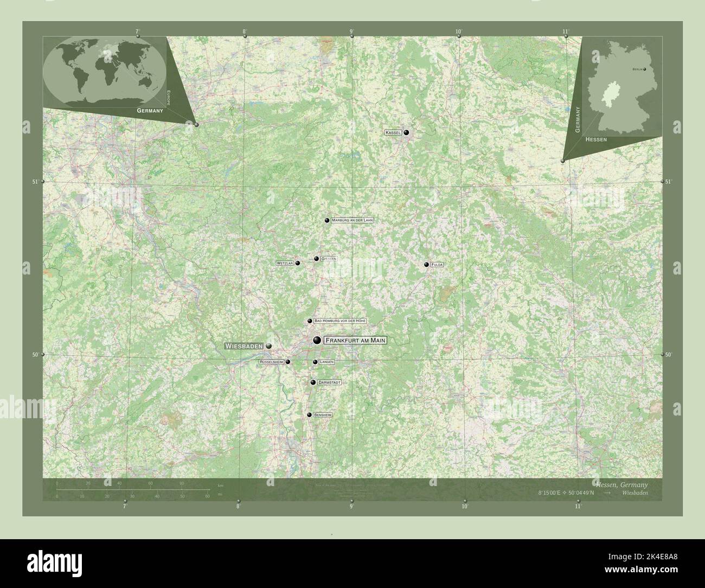Click the 9° longitude label at top
705x588 pixels.
coord(351,31)
